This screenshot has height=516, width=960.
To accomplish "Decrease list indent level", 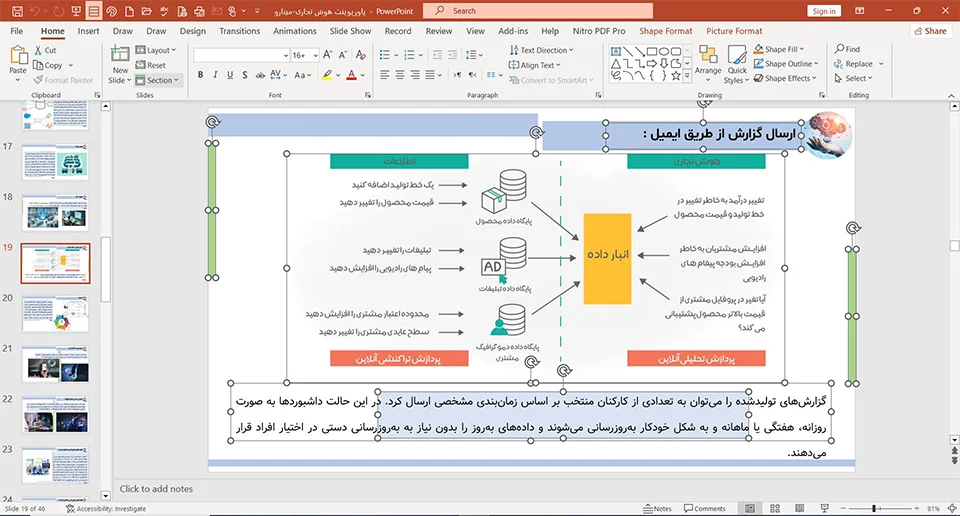I will click(x=437, y=55).
